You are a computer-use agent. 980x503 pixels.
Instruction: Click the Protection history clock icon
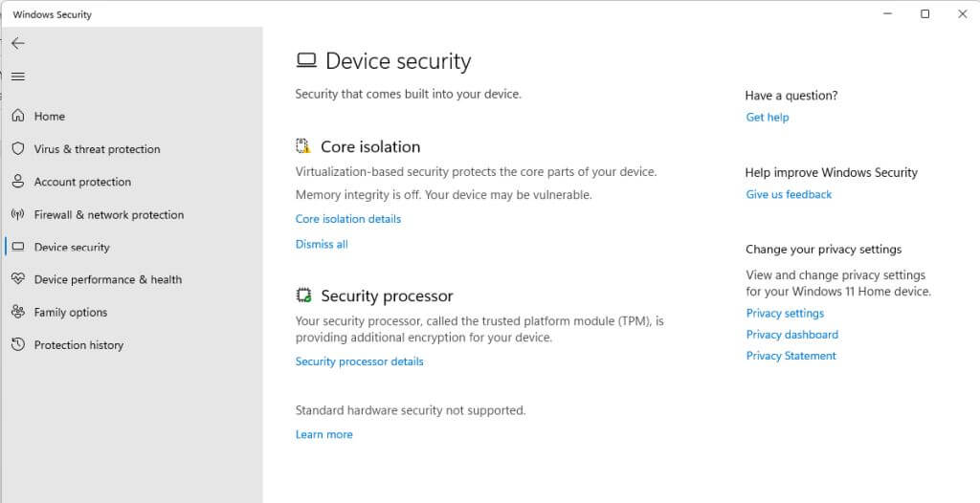coord(18,344)
